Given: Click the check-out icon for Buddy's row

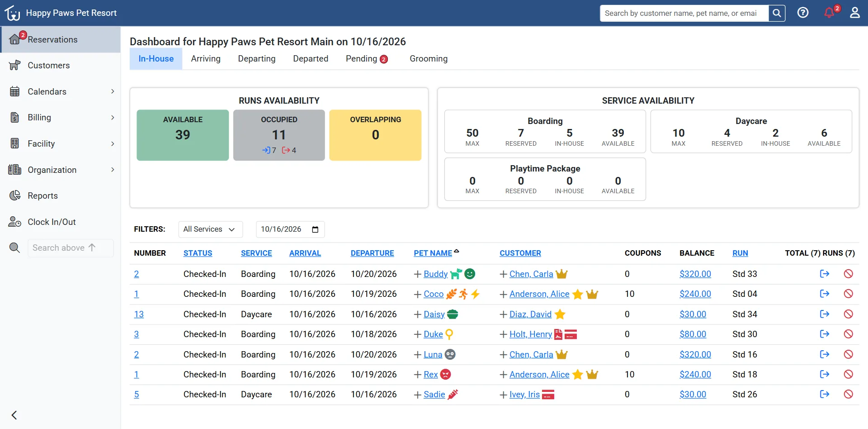Looking at the screenshot, I should click(825, 274).
